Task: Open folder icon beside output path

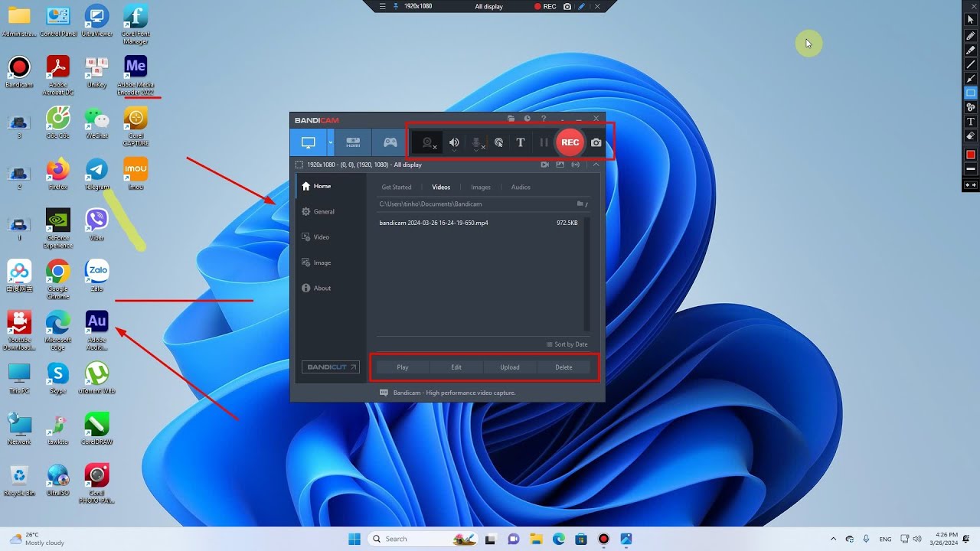Action: [580, 204]
